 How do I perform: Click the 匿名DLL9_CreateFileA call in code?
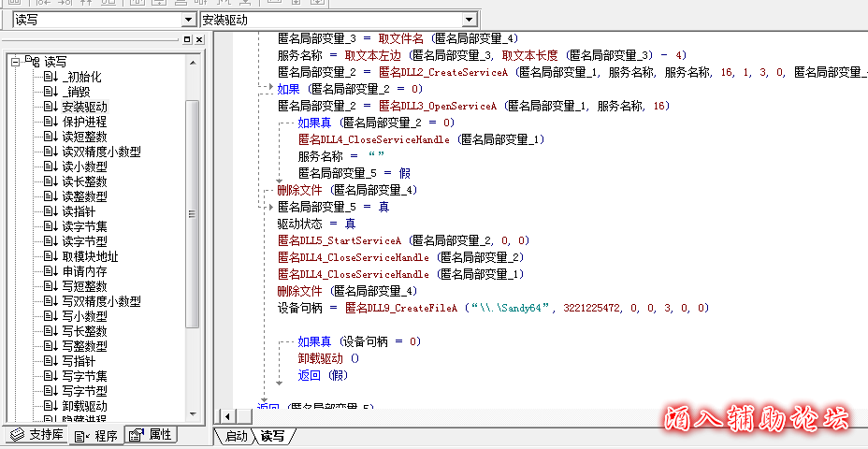[x=401, y=308]
